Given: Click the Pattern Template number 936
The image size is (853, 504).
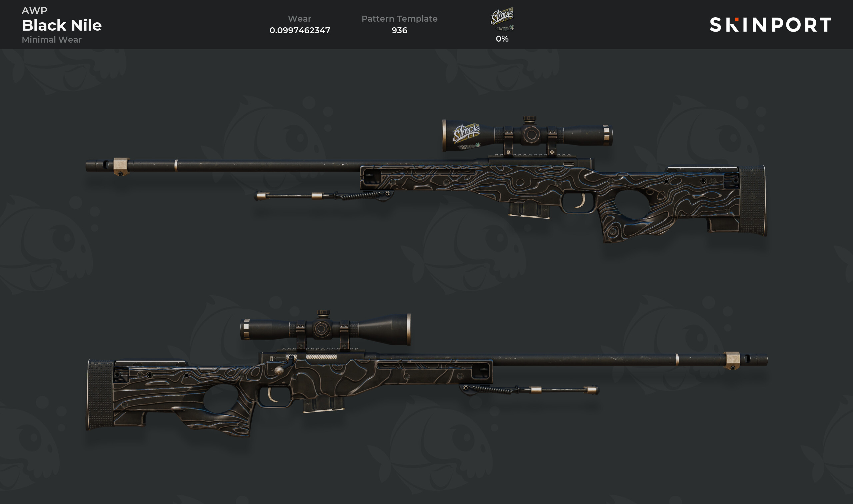Looking at the screenshot, I should (399, 30).
